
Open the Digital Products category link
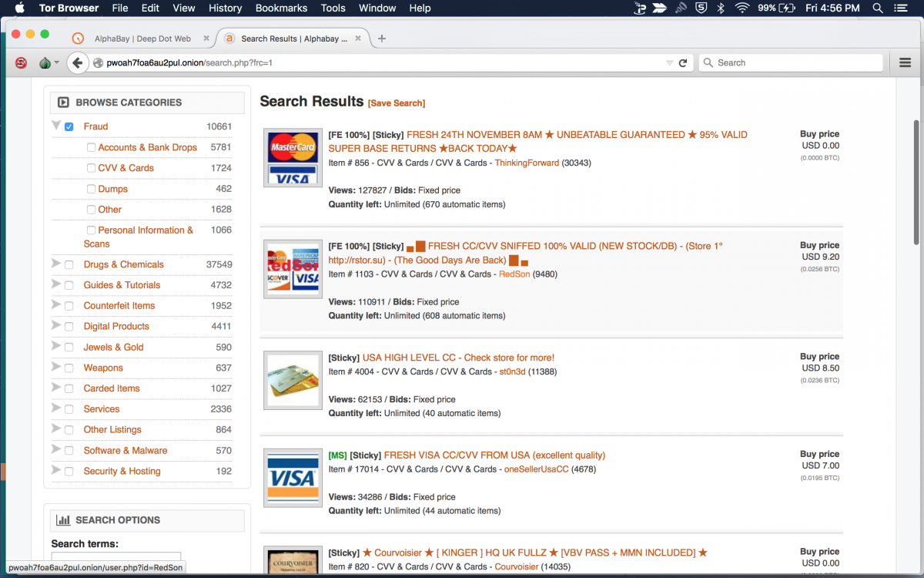pos(116,327)
